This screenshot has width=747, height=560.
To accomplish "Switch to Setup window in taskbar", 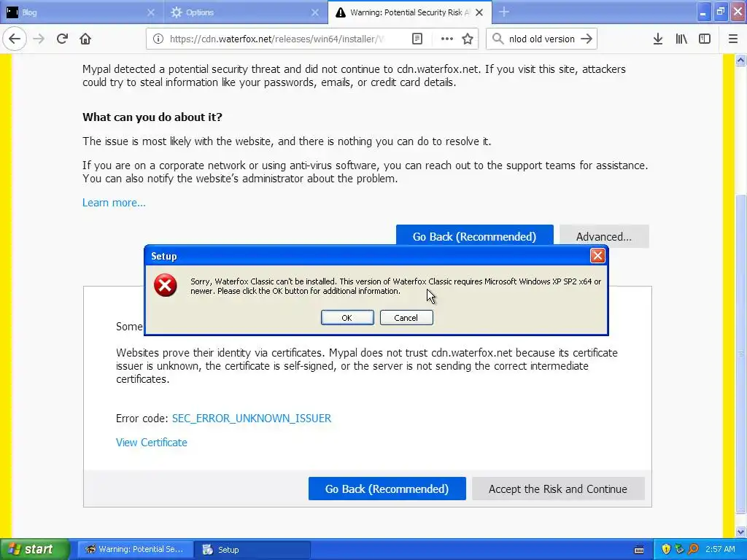I will click(x=252, y=549).
